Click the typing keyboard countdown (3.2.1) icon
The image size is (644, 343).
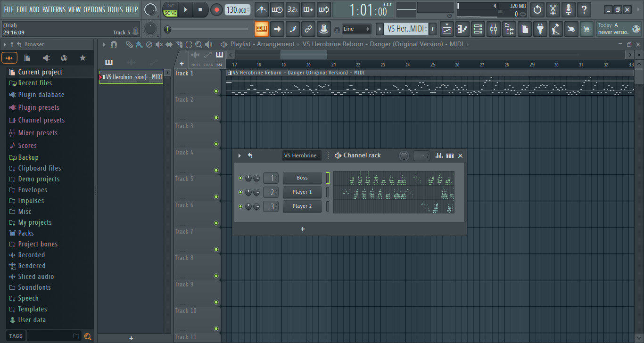click(x=293, y=9)
